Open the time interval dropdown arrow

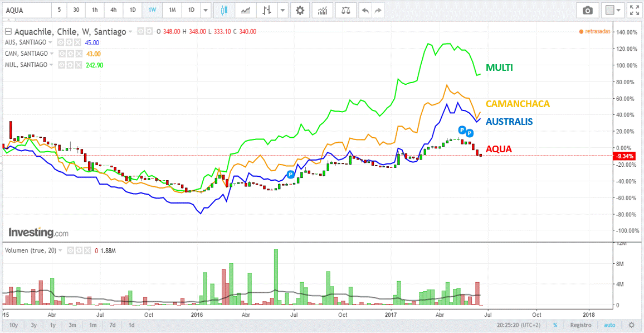pyautogui.click(x=206, y=10)
